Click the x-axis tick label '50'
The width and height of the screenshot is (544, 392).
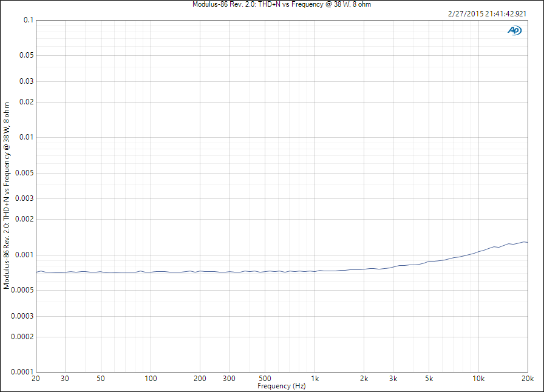point(101,379)
